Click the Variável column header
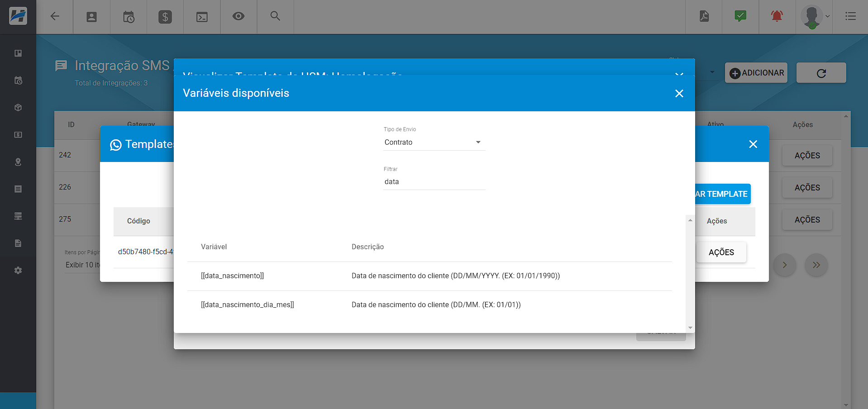The height and width of the screenshot is (409, 868). point(214,247)
